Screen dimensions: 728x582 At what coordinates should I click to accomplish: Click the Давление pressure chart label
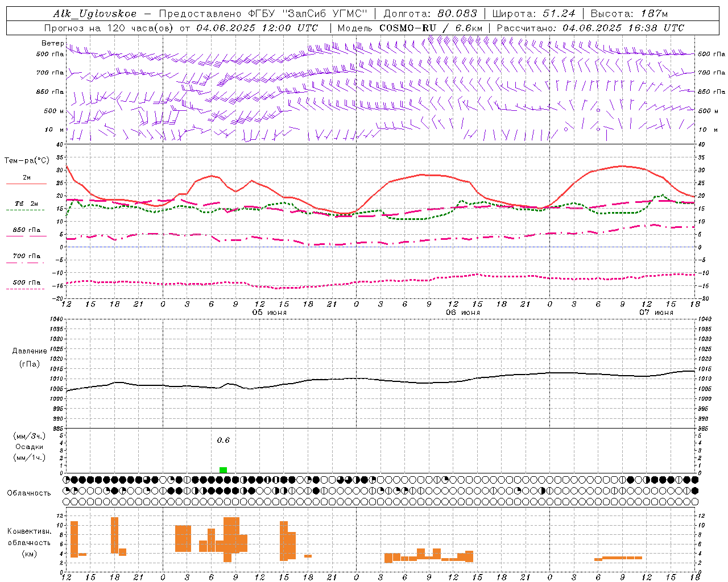(30, 351)
